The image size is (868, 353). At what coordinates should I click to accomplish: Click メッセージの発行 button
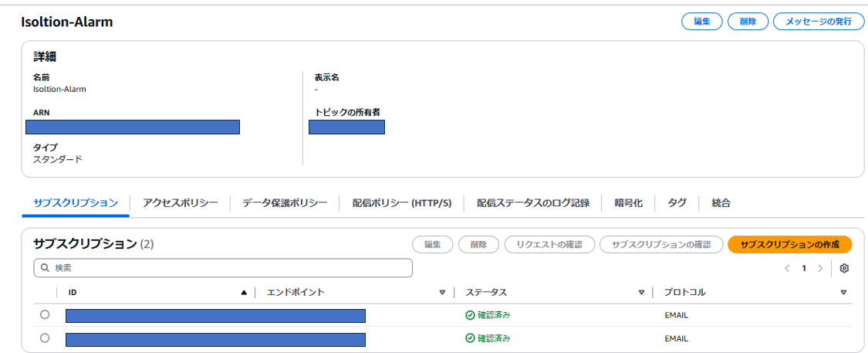(819, 22)
